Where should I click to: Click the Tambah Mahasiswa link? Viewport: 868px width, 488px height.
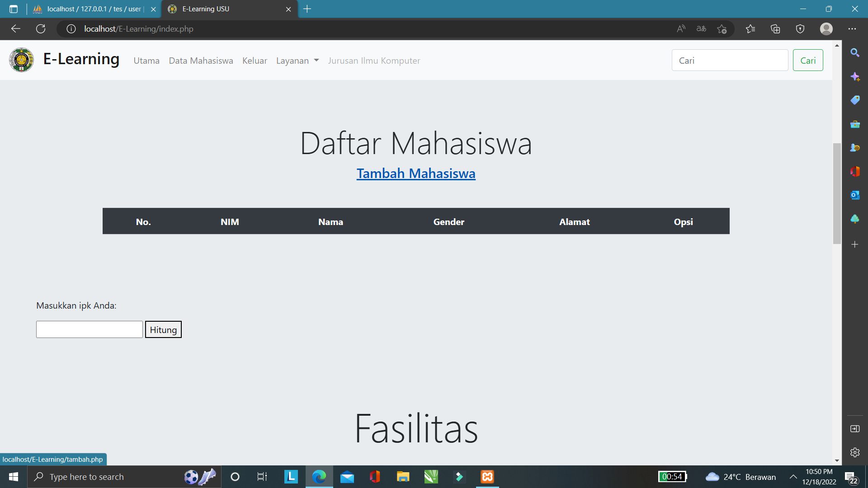click(x=415, y=174)
